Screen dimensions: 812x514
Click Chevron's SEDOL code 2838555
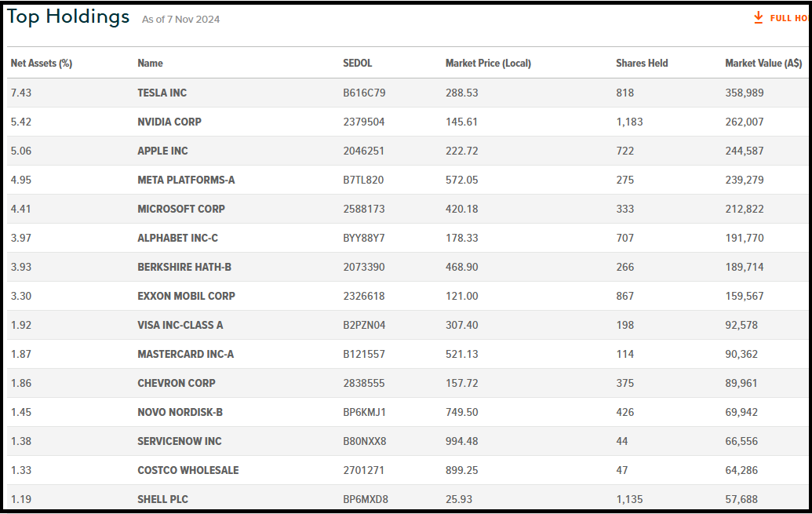click(x=364, y=383)
